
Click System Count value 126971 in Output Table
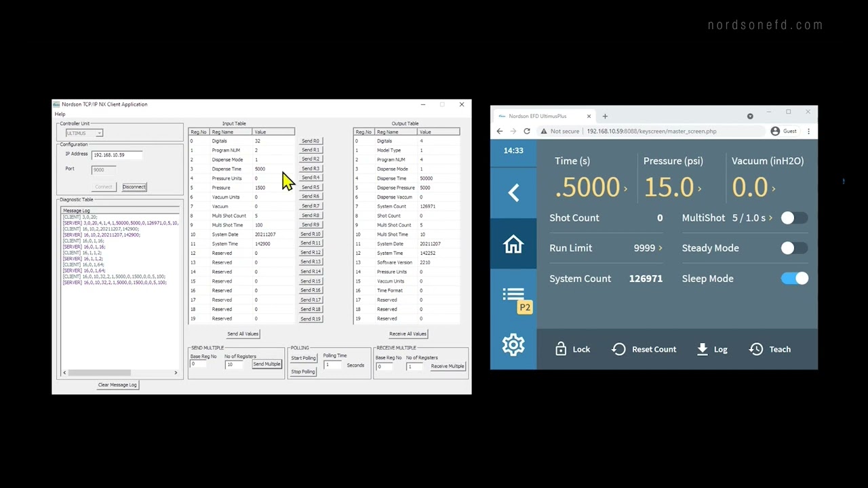(x=427, y=206)
